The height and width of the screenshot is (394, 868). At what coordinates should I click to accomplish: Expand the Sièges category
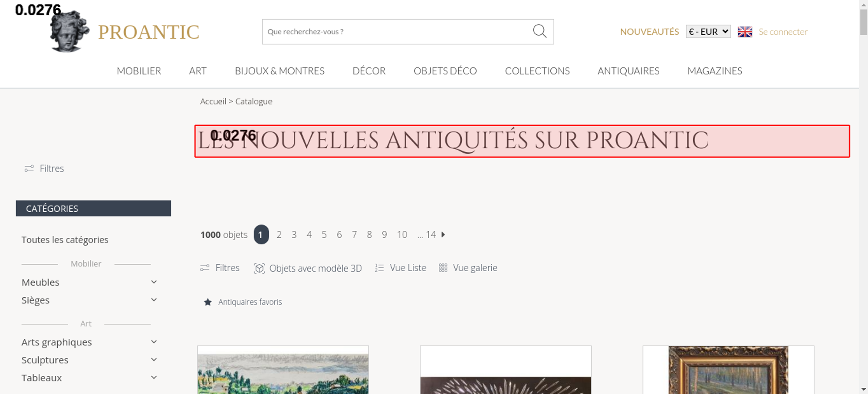coord(154,300)
